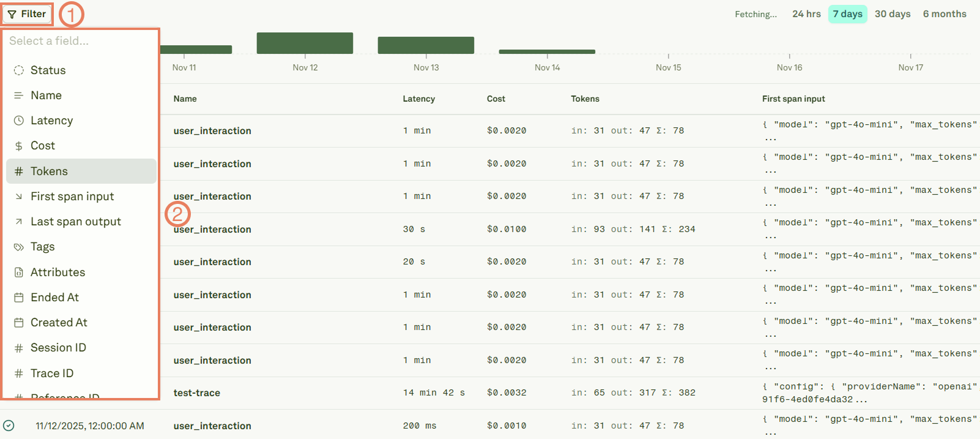980x439 pixels.
Task: Click the Tokens column header
Action: pyautogui.click(x=585, y=99)
